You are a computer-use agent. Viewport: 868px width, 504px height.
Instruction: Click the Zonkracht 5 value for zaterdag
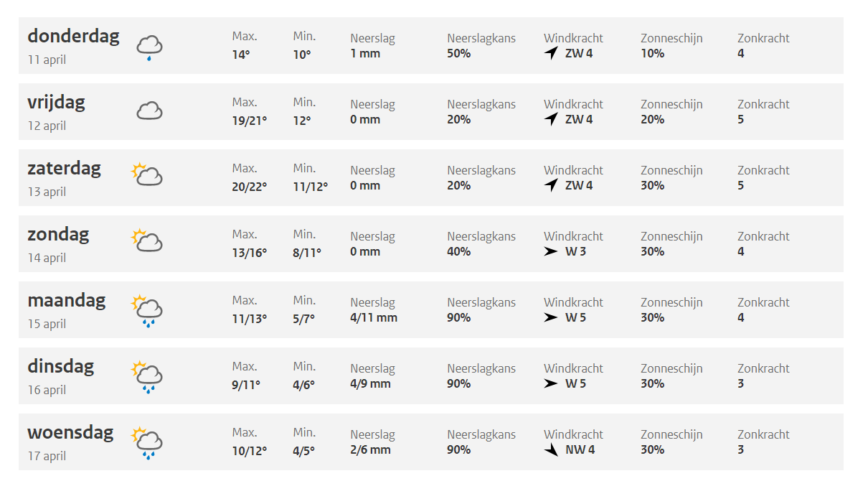pos(741,185)
